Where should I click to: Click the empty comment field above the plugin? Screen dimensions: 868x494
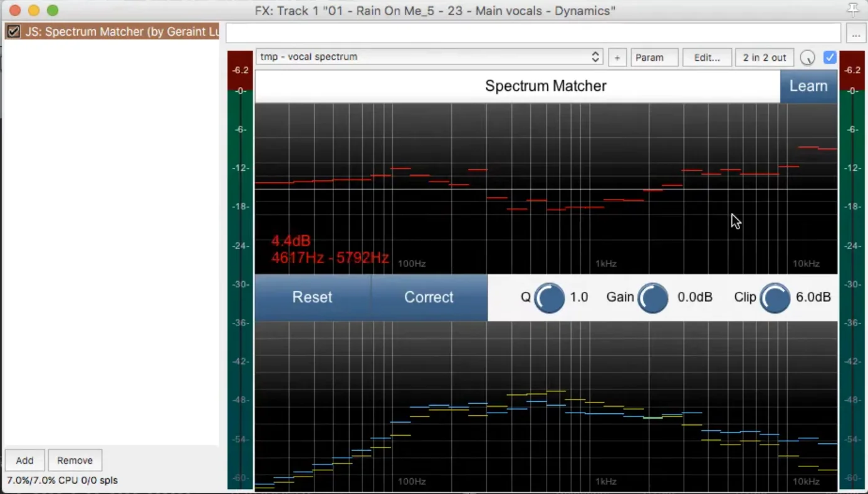pos(533,33)
